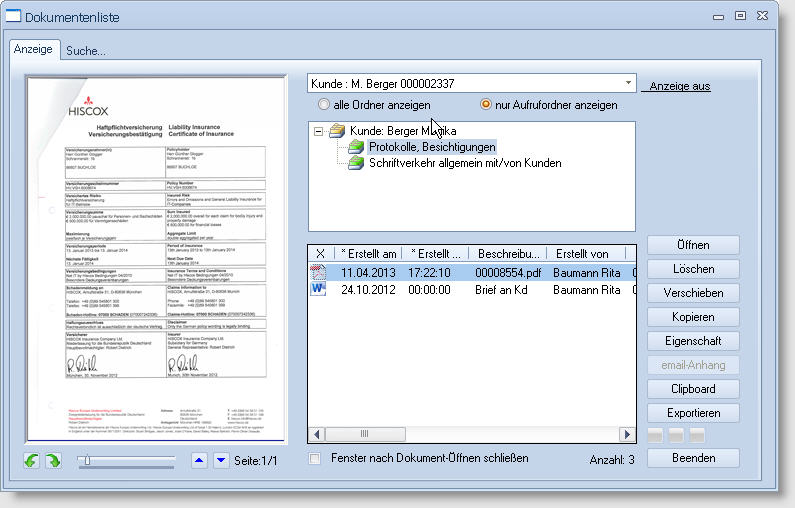
Task: Open the Kunde M. Berger dropdown
Action: pos(628,83)
